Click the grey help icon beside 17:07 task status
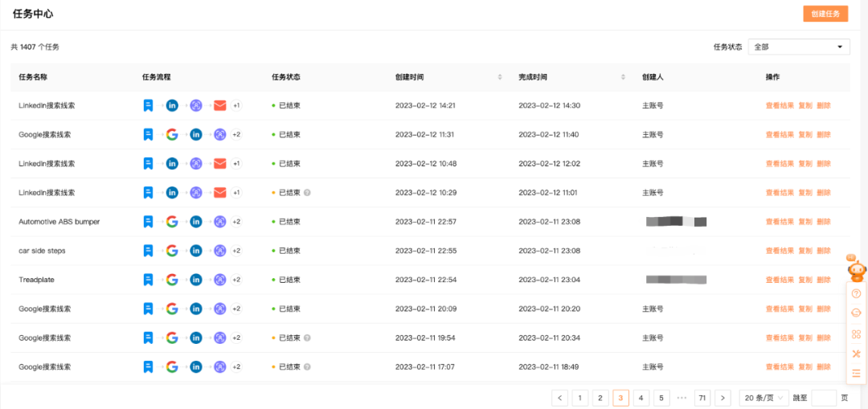 (308, 367)
